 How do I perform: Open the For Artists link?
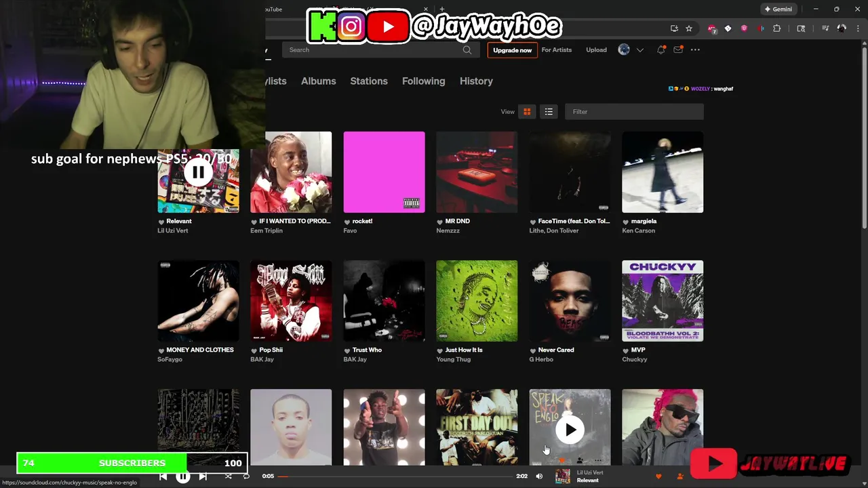click(x=557, y=50)
